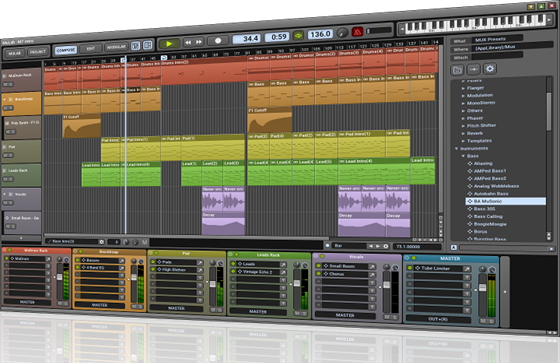This screenshot has width=560, height=363.
Task: Switch to the COMPOSE tab
Action: (66, 50)
